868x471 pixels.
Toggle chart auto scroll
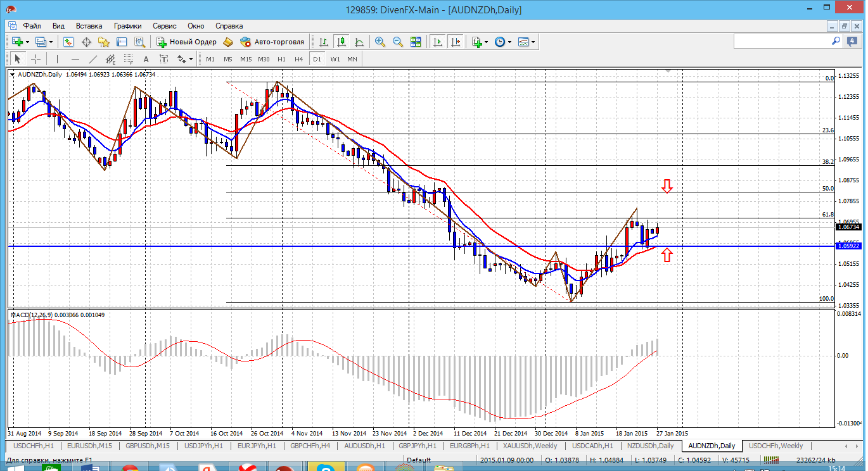point(437,42)
